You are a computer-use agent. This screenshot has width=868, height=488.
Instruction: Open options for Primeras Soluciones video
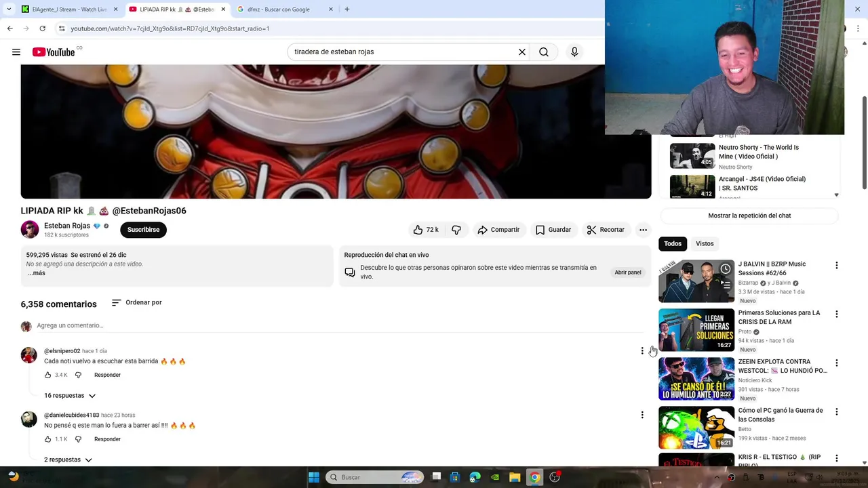coord(836,314)
